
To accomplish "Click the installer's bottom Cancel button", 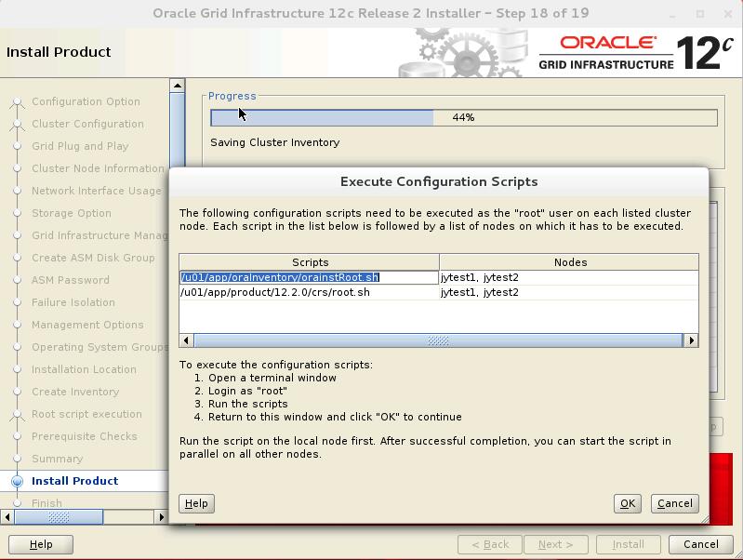I will point(701,544).
